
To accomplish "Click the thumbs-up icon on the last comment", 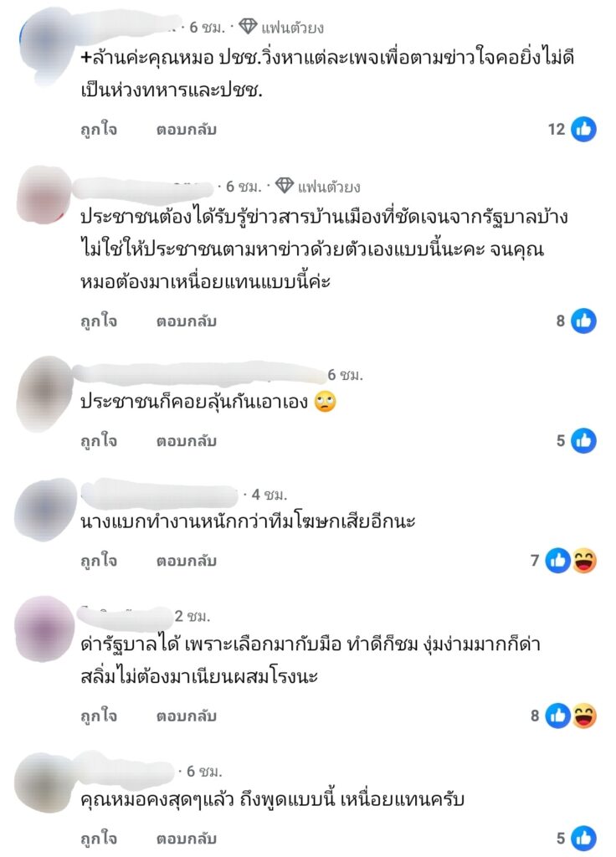I will 583,839.
